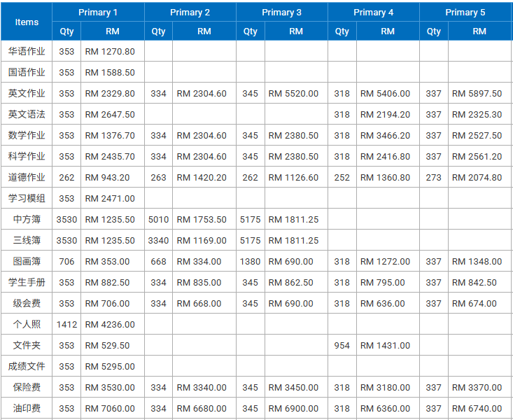Select the RM 674.00 cell
Image resolution: width=513 pixels, height=420 pixels.
pyautogui.click(x=480, y=303)
